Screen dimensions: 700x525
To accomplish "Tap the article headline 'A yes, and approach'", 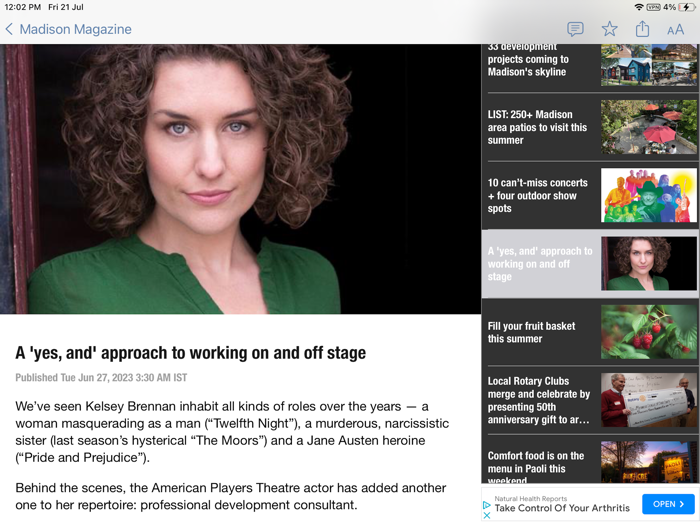I will pyautogui.click(x=191, y=353).
